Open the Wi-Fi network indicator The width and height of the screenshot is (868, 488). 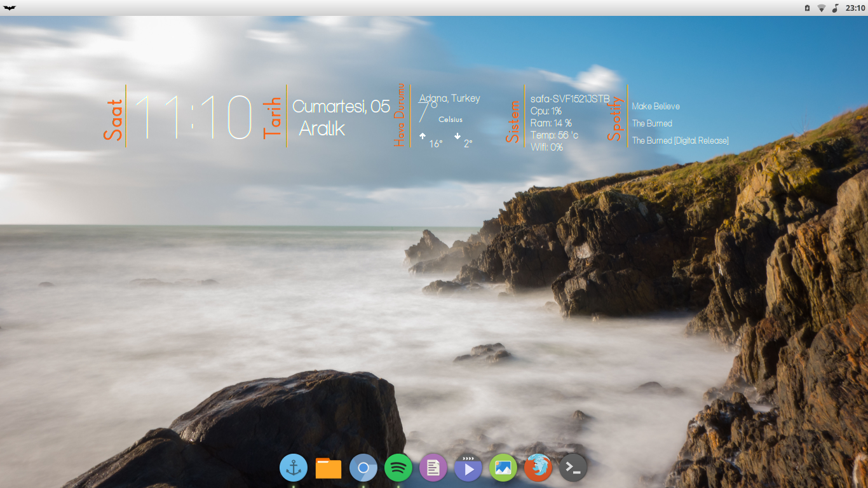[821, 8]
